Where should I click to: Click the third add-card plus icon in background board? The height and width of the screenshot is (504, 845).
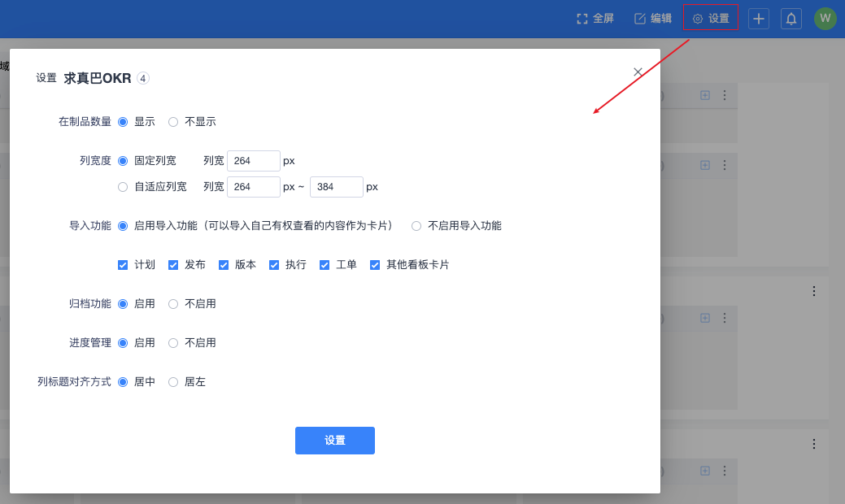click(x=705, y=318)
